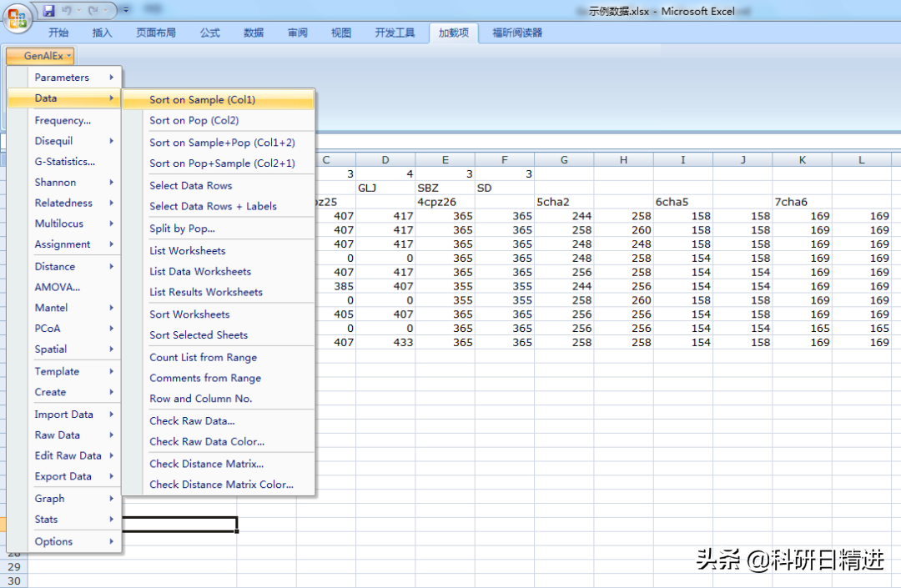The width and height of the screenshot is (901, 588).
Task: Switch to the 开始 ribbon tab
Action: click(58, 33)
